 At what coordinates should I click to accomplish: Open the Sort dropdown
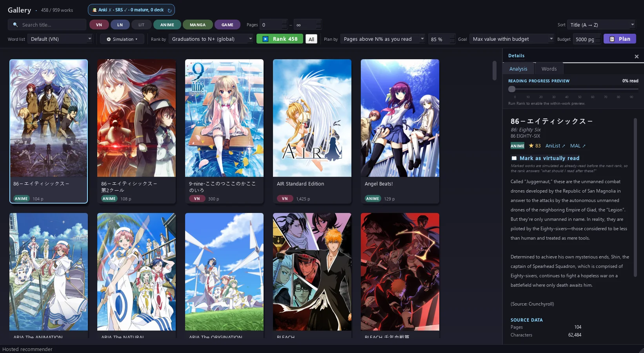[x=601, y=25]
